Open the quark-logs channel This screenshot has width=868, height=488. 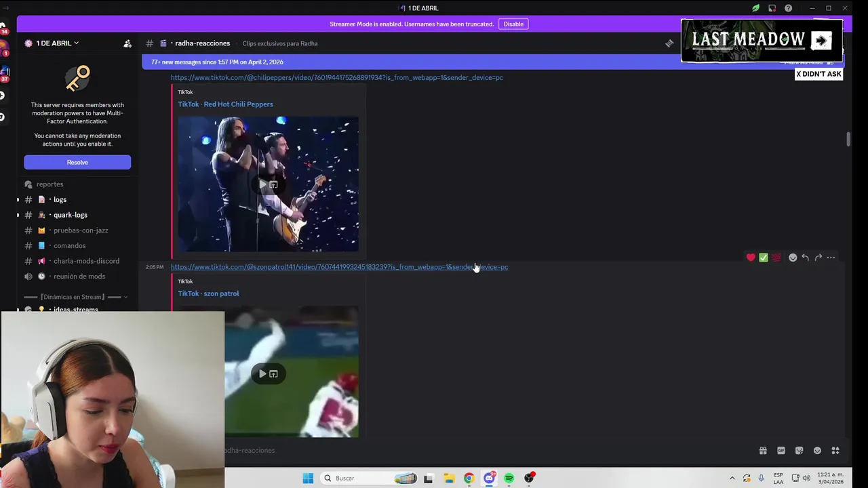71,215
